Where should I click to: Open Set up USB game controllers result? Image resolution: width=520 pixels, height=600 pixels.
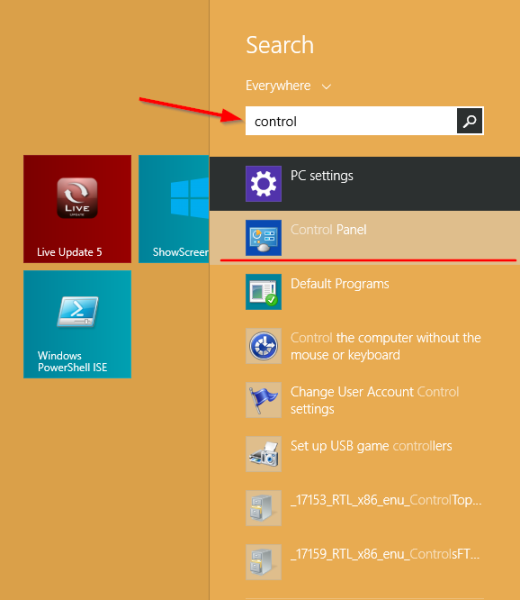tap(365, 454)
